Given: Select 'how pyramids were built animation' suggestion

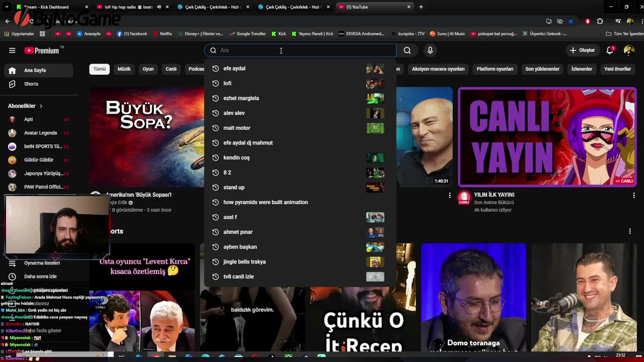Looking at the screenshot, I should (x=300, y=202).
